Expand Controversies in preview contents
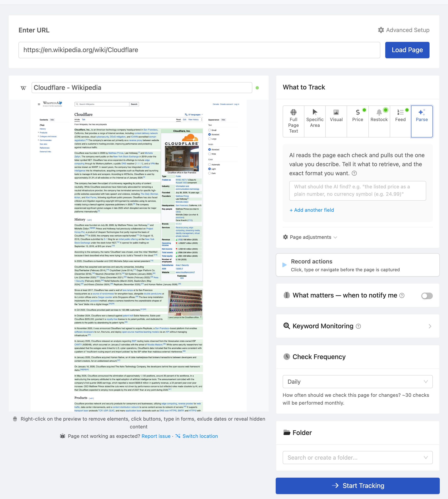Viewport: 448px width, 499px height. [38, 140]
